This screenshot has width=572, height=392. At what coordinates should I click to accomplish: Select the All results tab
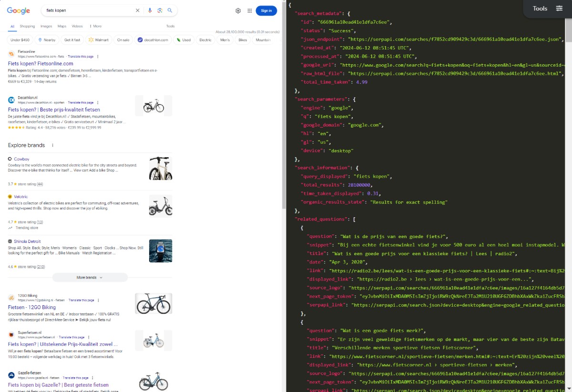pos(12,26)
